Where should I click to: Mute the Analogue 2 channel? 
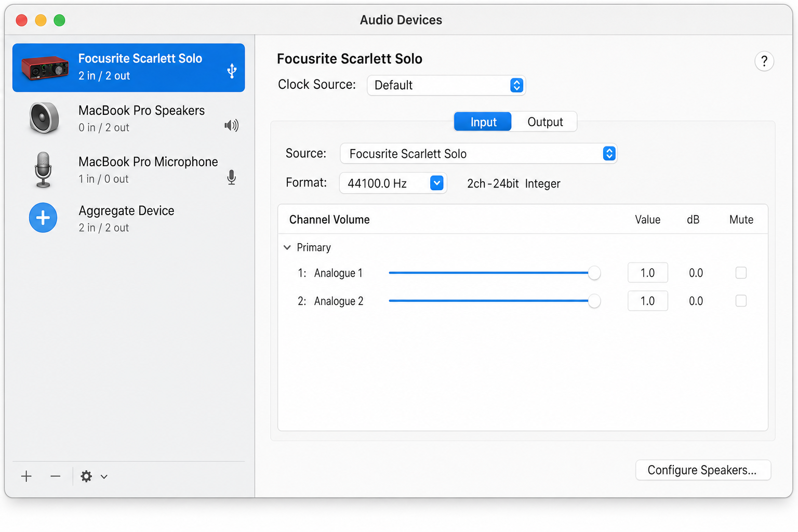[x=741, y=301]
